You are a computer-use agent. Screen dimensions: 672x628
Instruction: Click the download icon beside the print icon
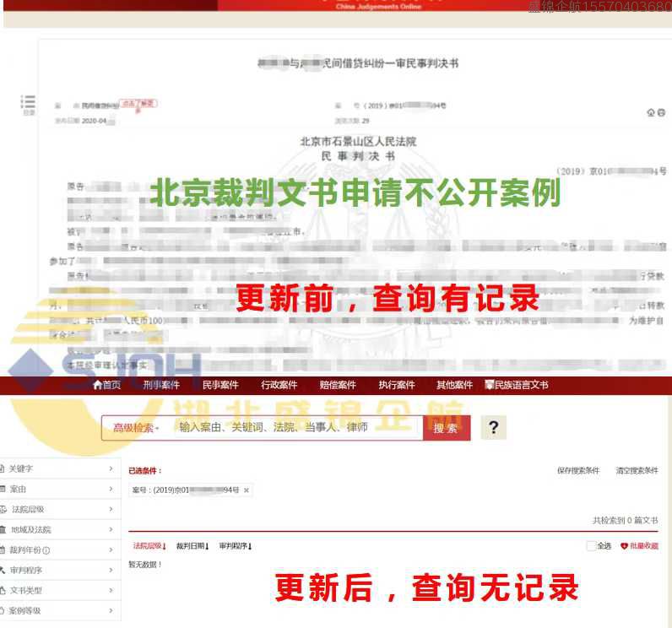point(651,112)
